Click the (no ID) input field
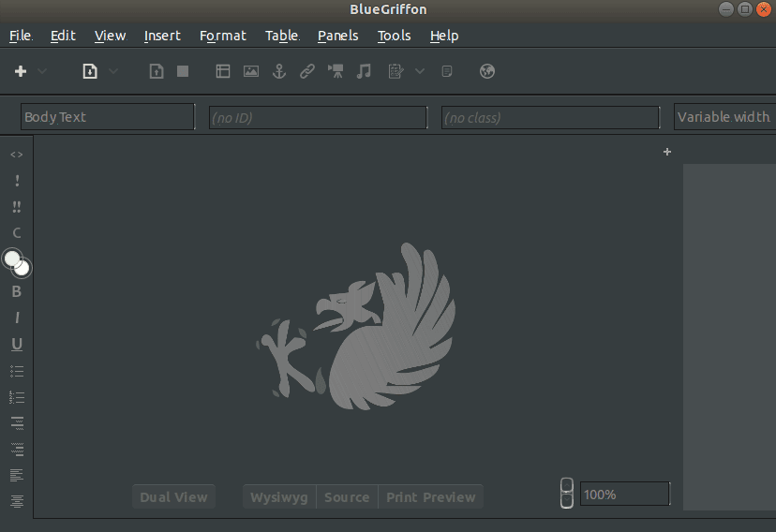Viewport: 776px width, 532px height. (318, 118)
